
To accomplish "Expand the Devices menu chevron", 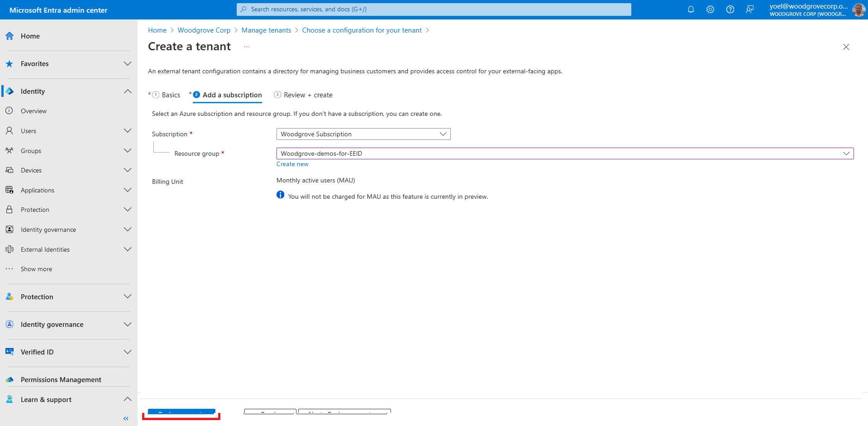I will point(128,170).
